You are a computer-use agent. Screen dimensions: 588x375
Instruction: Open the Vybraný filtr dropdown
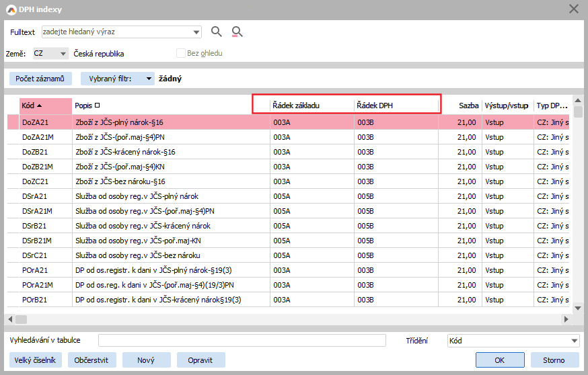point(149,79)
